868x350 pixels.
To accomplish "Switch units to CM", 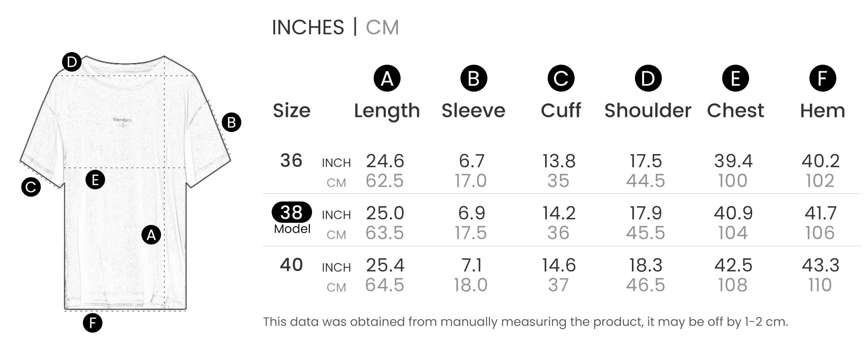I will point(382,27).
